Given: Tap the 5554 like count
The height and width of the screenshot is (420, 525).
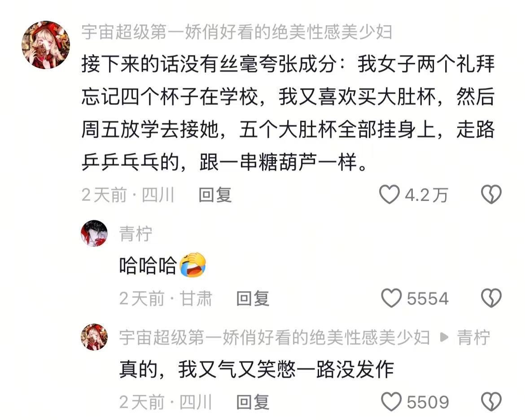Looking at the screenshot, I should (x=428, y=298).
